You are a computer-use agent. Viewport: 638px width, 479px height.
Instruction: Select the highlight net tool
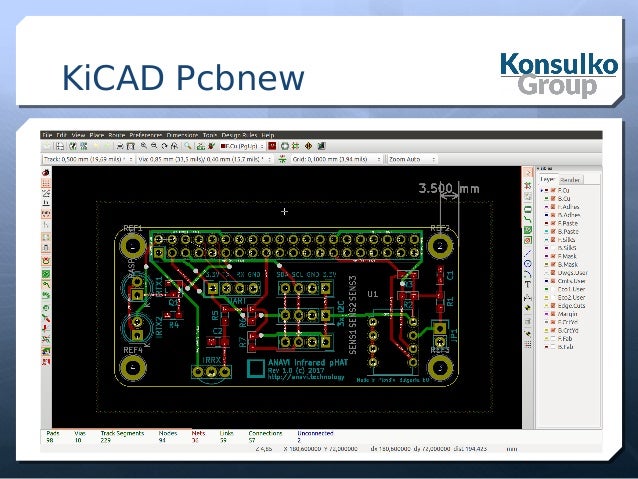tap(528, 186)
